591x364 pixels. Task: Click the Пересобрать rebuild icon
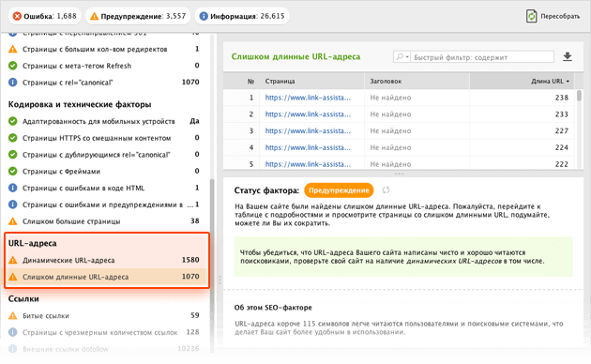tap(532, 16)
